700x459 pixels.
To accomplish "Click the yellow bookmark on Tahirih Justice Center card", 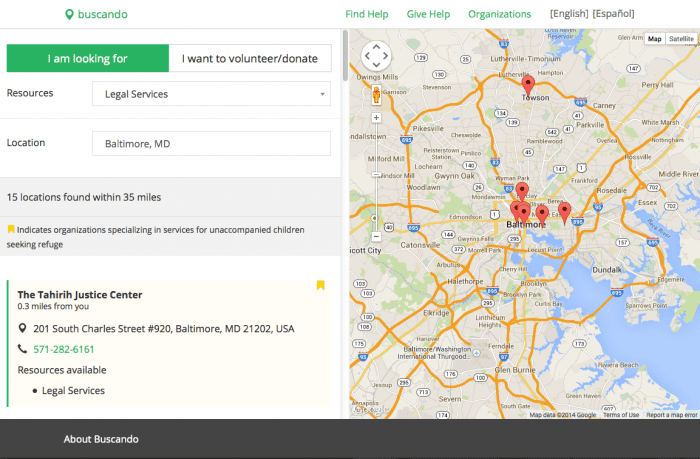I will tap(321, 285).
